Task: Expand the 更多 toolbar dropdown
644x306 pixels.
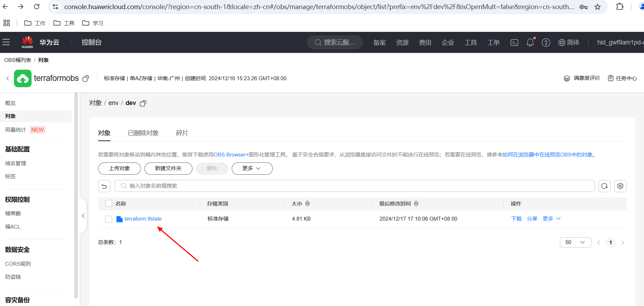Action: [x=252, y=168]
